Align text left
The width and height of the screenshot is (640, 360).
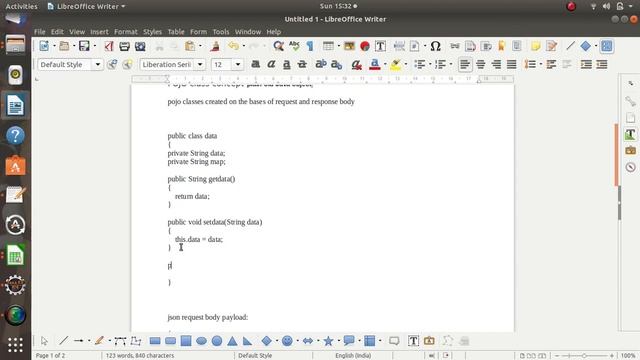pos(465,64)
